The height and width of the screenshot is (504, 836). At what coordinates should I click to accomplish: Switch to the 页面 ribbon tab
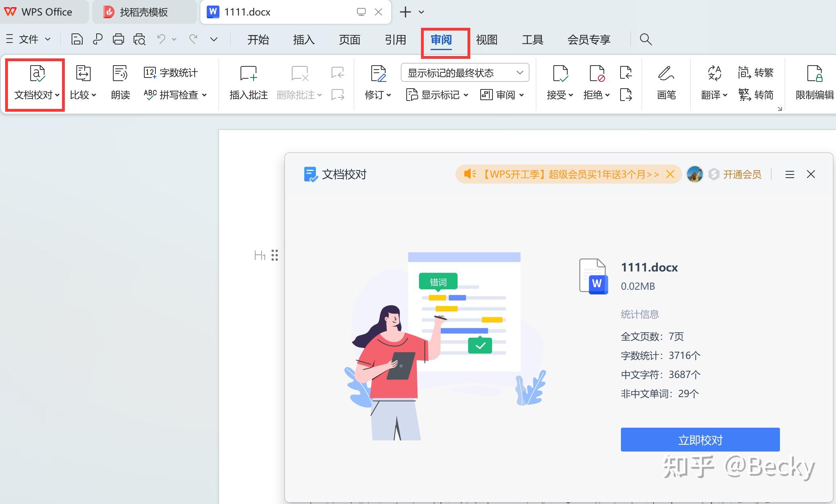(x=350, y=39)
